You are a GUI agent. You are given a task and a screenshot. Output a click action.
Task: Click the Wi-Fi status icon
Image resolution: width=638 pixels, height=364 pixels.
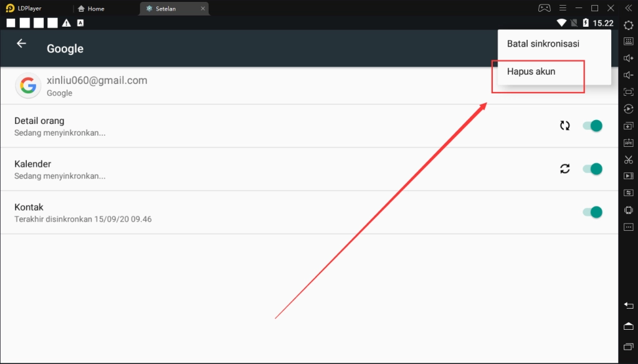point(561,23)
